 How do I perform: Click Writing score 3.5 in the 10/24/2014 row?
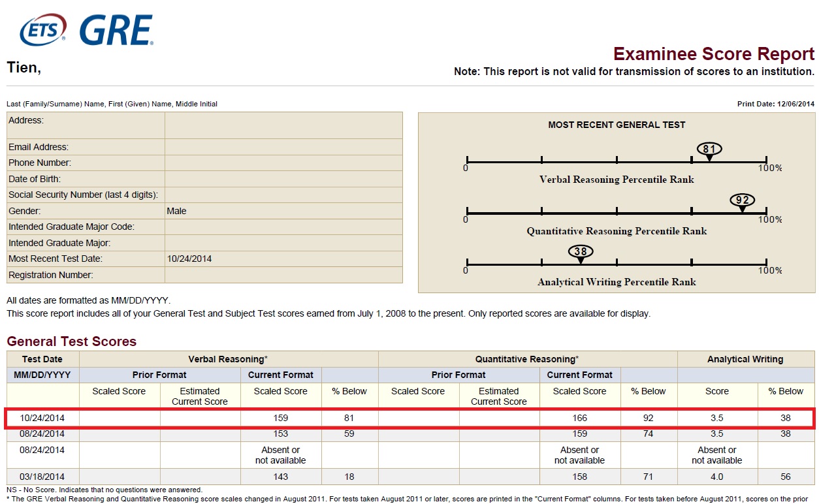tap(716, 418)
